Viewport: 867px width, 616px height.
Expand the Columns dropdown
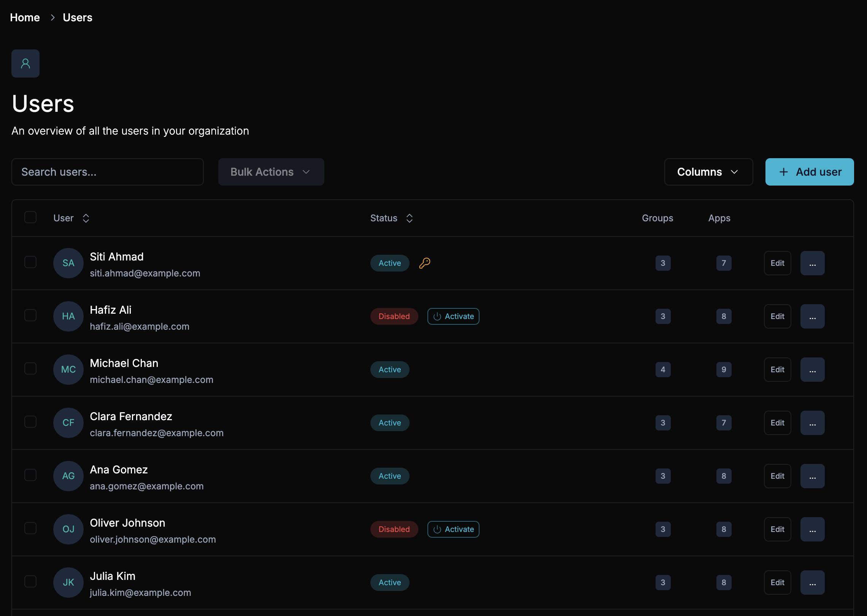click(708, 172)
